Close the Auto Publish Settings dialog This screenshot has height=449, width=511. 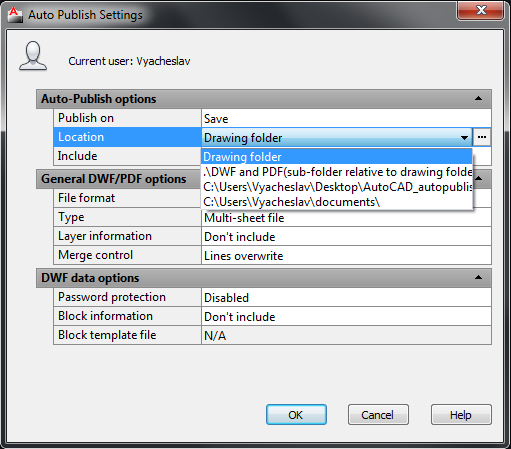pyautogui.click(x=480, y=10)
